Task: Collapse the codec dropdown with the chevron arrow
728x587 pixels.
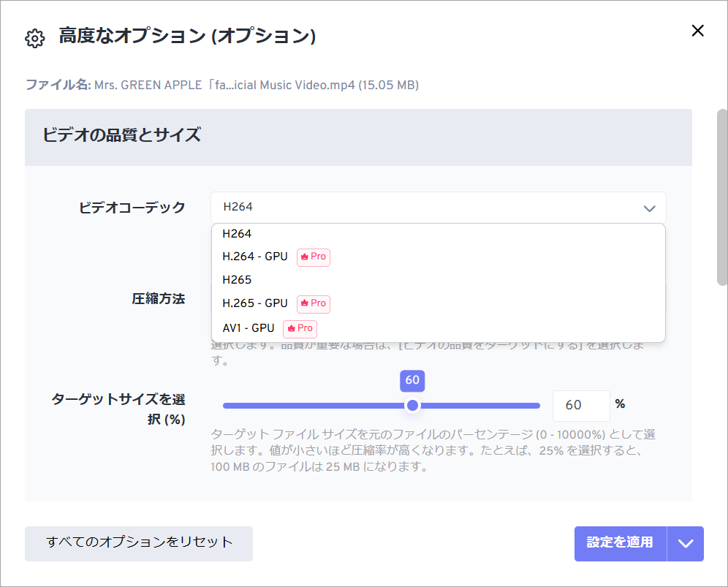Action: pos(649,208)
